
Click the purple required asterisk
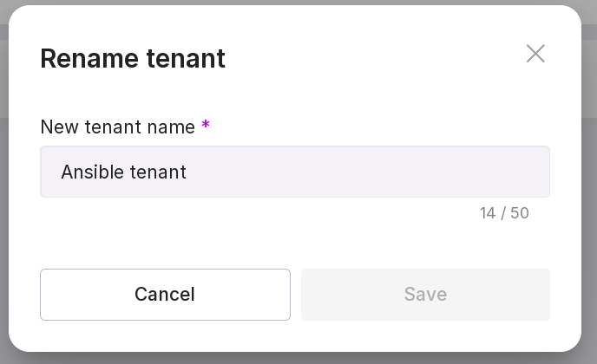click(x=206, y=127)
